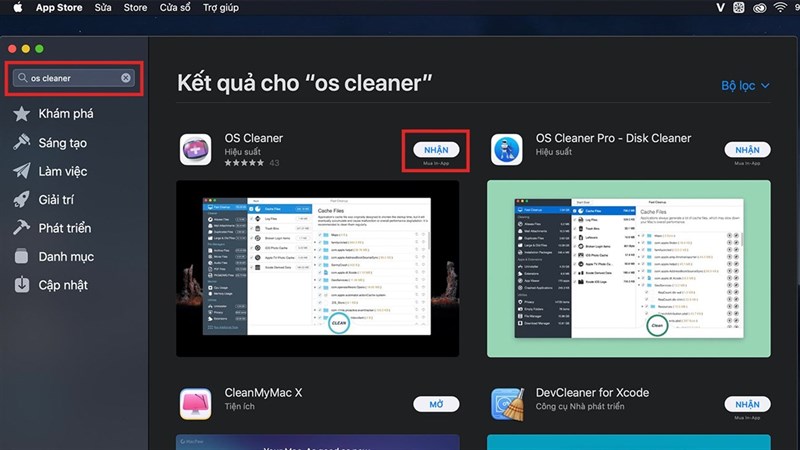Click the snowflake-style menu bar icon
Screen dimensions: 800x450
point(739,8)
